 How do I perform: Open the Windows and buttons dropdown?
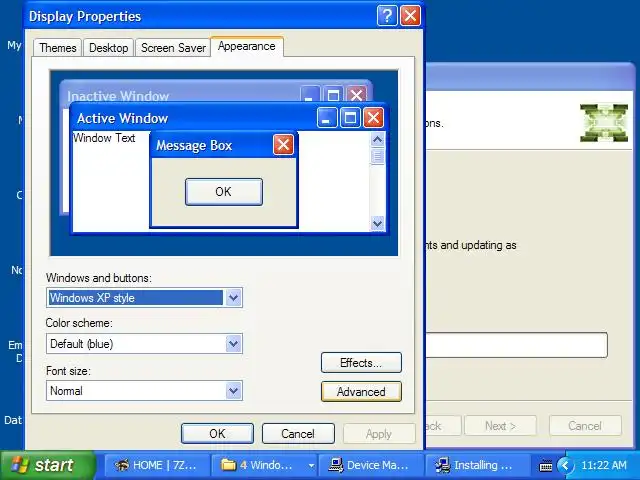point(233,298)
